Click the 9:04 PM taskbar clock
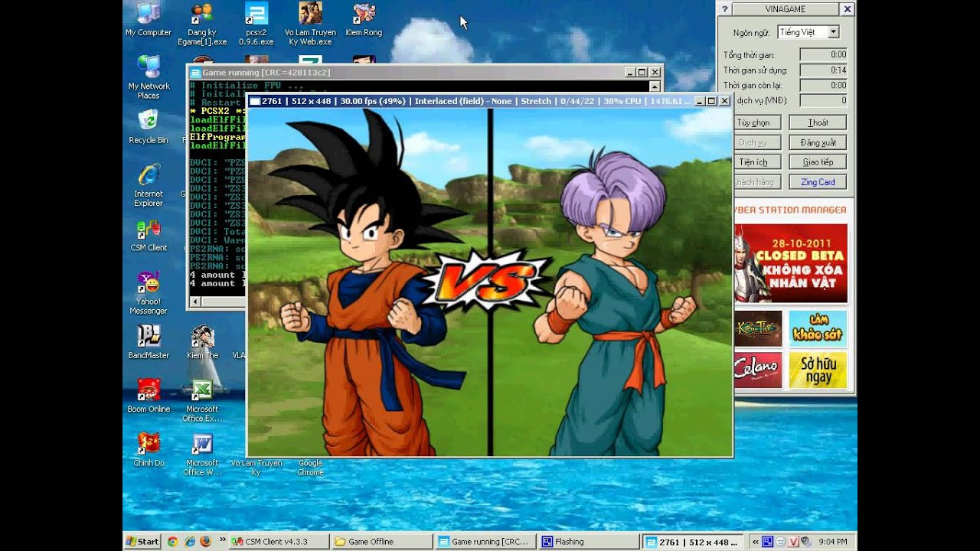The height and width of the screenshot is (551, 980). [x=833, y=542]
